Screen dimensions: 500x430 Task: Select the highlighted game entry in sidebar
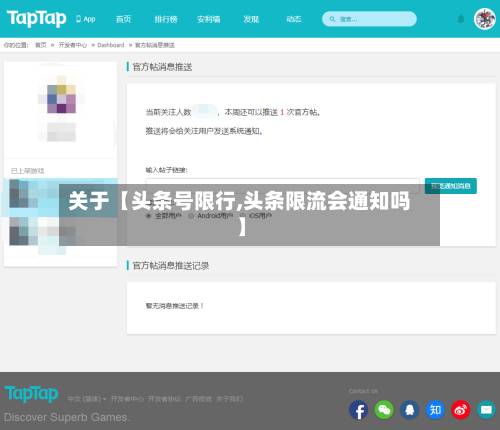(60, 198)
